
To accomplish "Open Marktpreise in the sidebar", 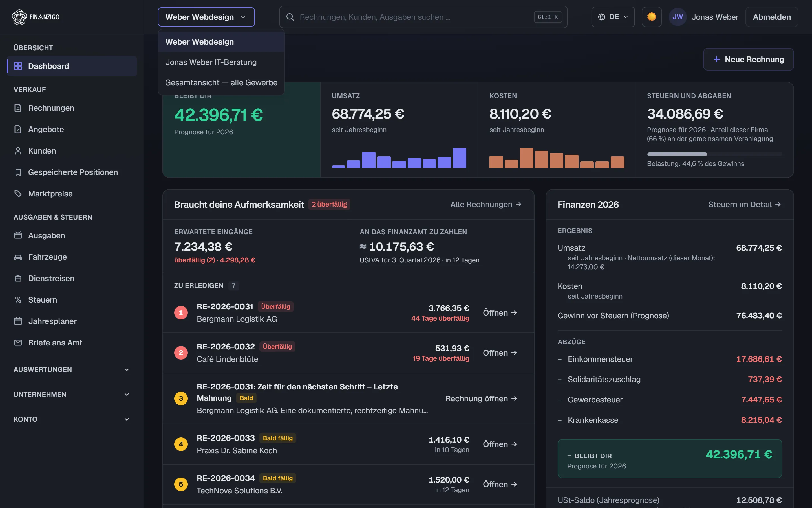I will point(71,194).
